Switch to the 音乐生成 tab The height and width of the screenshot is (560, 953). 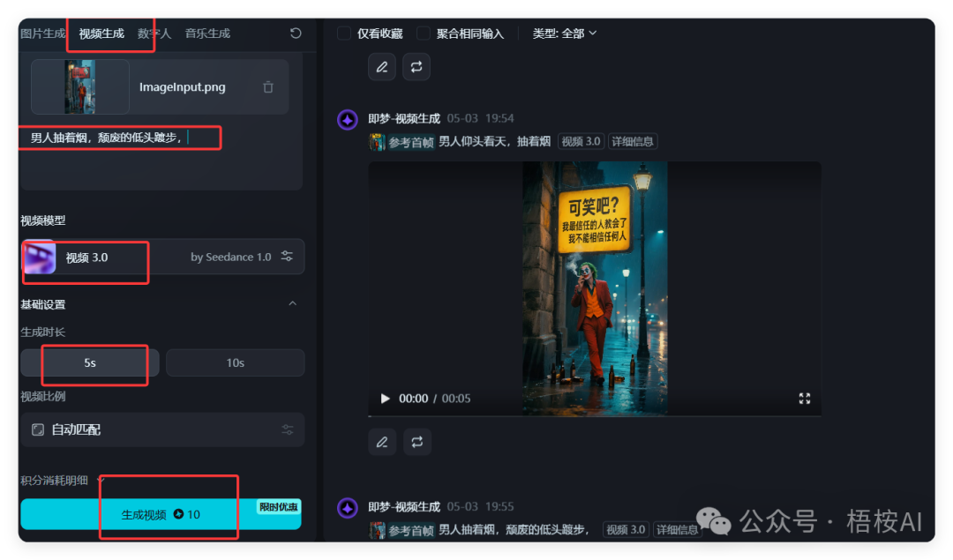(x=207, y=34)
